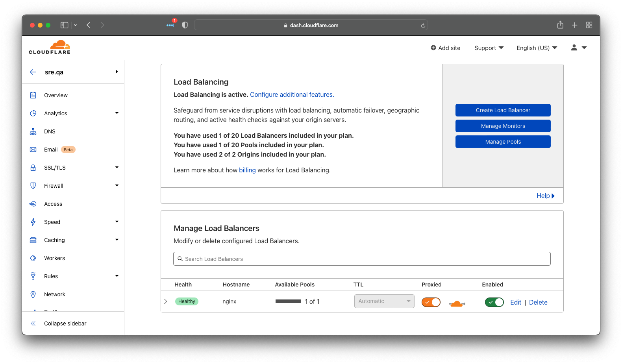Open the sre.qa site switcher arrow
622x364 pixels.
coord(117,72)
